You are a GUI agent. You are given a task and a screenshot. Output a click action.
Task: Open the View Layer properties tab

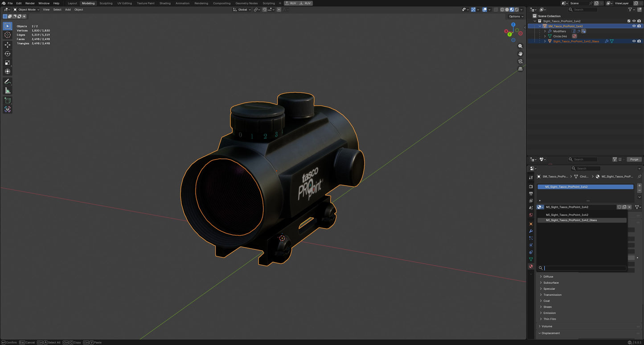pos(531,201)
